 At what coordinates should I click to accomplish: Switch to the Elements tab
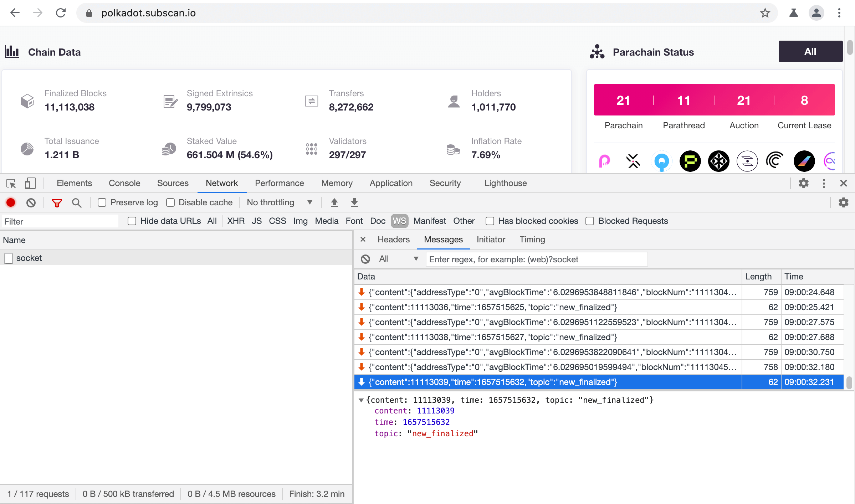click(74, 183)
